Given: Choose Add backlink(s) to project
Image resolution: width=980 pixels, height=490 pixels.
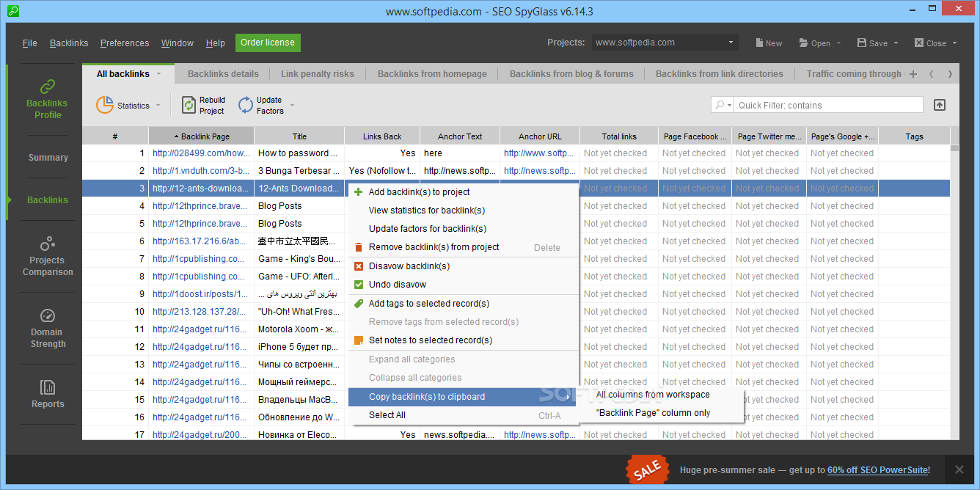Looking at the screenshot, I should pyautogui.click(x=464, y=192).
